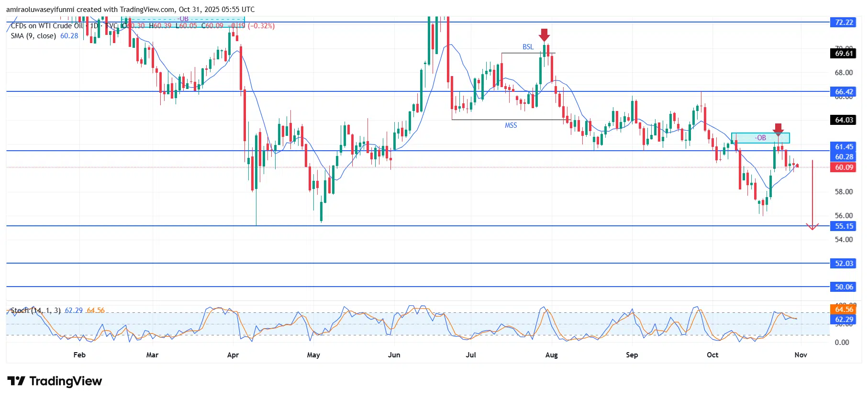The height and width of the screenshot is (399, 868).
Task: Click the 50.06 price level label
Action: tap(844, 287)
